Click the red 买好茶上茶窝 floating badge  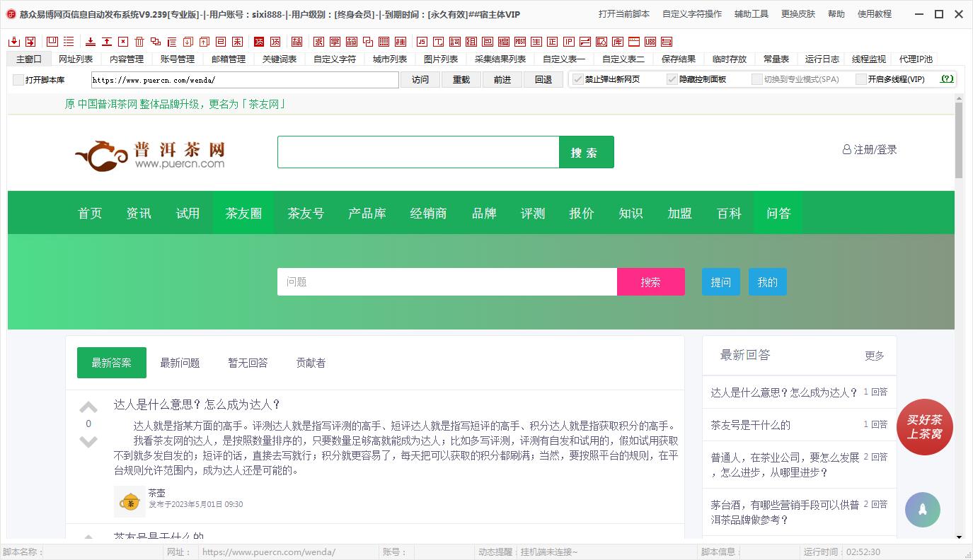925,427
